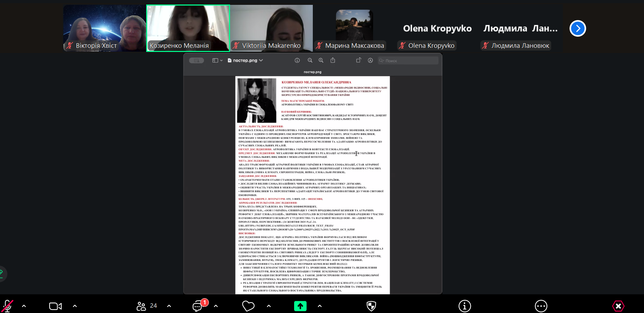This screenshot has height=313, width=644.
Task: Click the АКТУАЛЬНІСТЬ ДОСЛІДЖЕННЯ heading
Action: (x=261, y=126)
